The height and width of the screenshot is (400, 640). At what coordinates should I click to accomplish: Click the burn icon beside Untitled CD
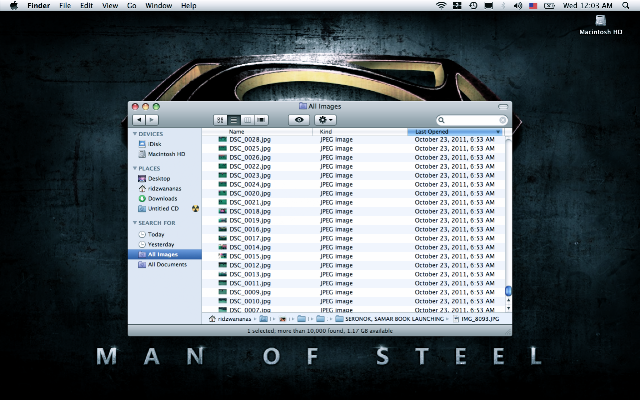196,209
